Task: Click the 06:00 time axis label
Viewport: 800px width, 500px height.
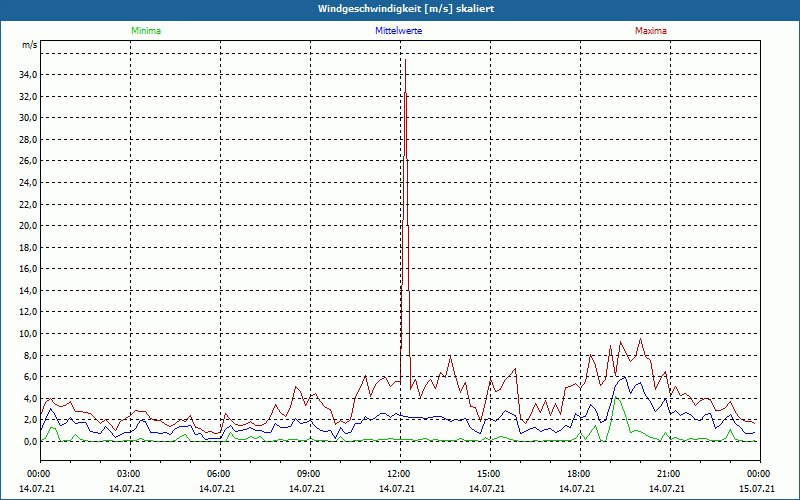Action: 220,474
